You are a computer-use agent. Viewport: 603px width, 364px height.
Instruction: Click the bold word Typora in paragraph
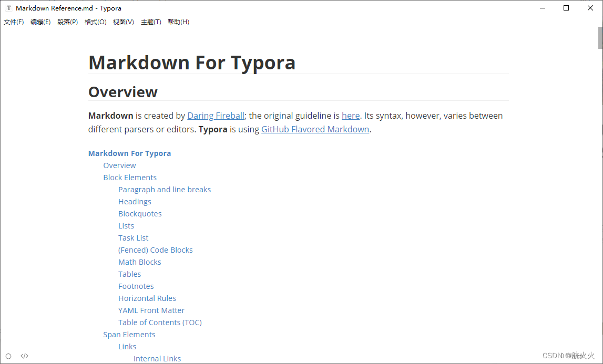213,129
